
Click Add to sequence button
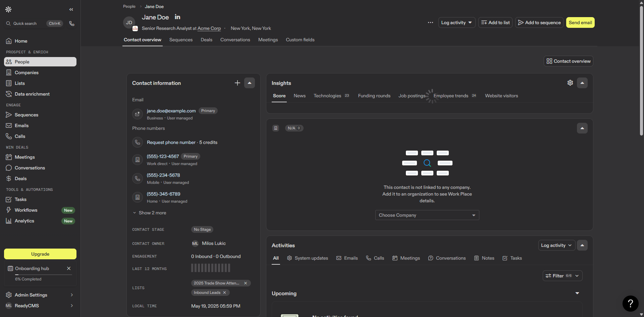click(x=539, y=22)
